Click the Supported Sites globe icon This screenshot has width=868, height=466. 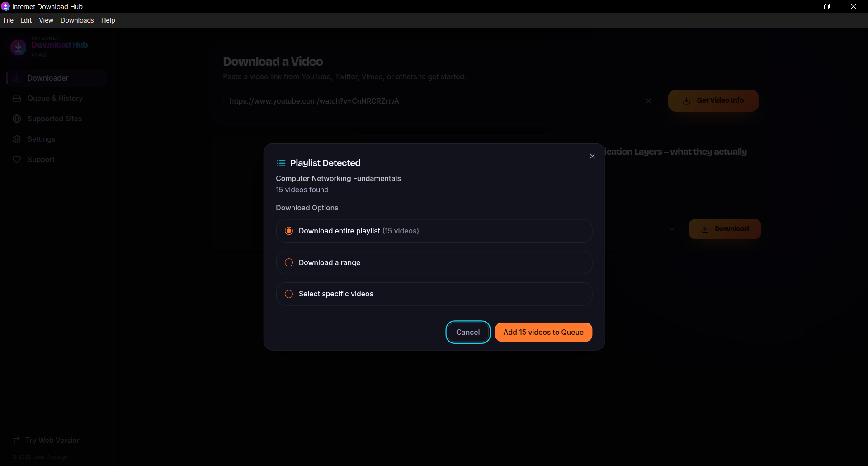point(17,119)
